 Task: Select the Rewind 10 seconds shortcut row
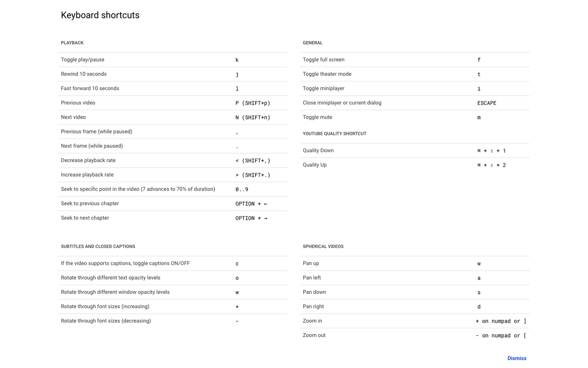[x=173, y=74]
